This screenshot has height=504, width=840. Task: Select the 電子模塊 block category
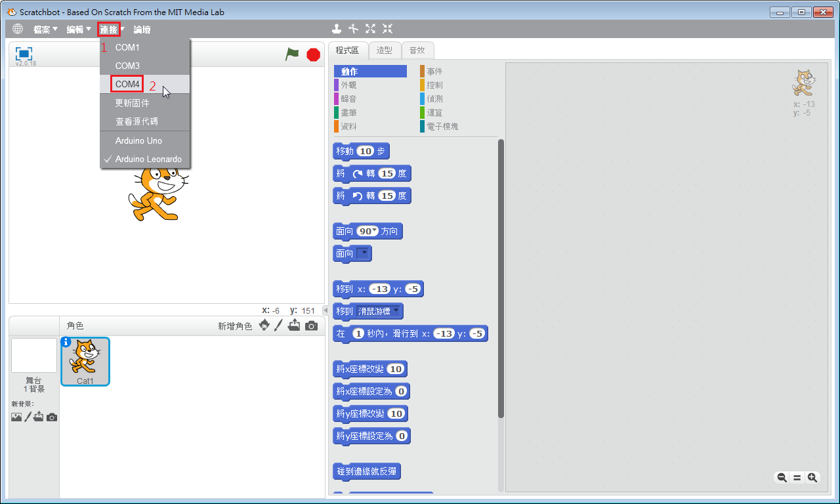click(x=457, y=127)
